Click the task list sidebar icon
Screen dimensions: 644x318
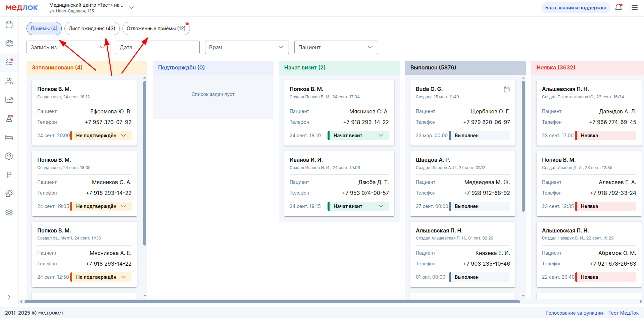point(9,62)
